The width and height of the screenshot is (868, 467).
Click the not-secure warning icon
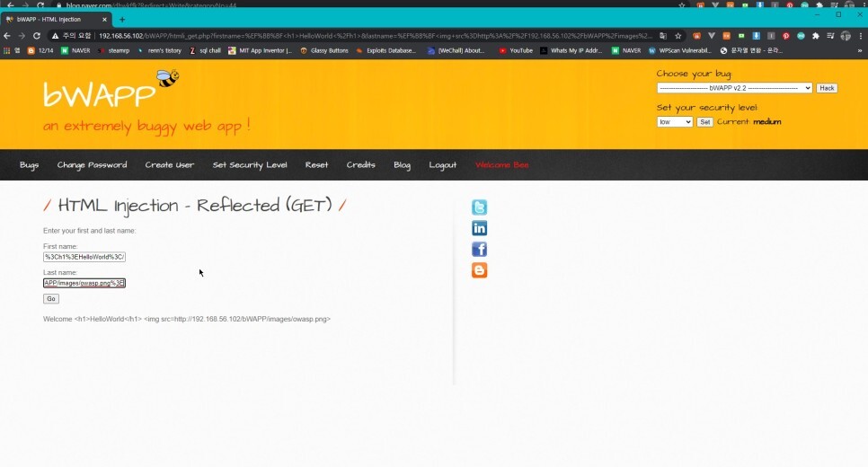point(55,36)
